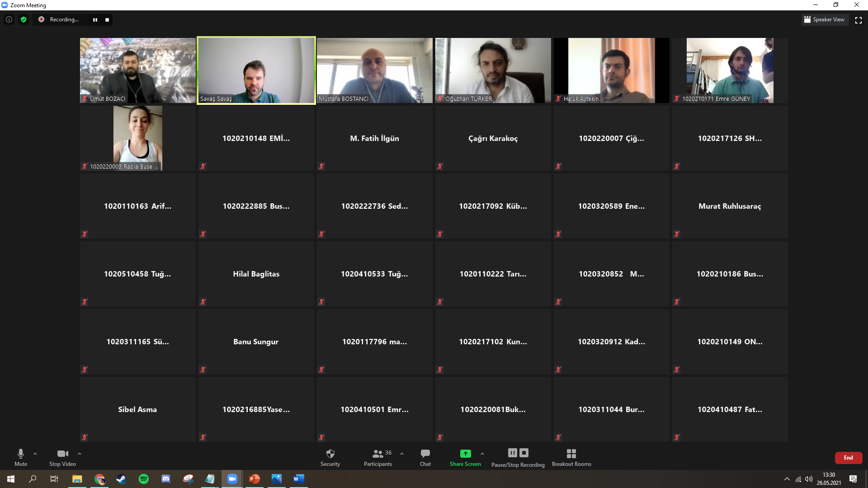Mute the microphone
The width and height of the screenshot is (868, 488).
pos(21,457)
